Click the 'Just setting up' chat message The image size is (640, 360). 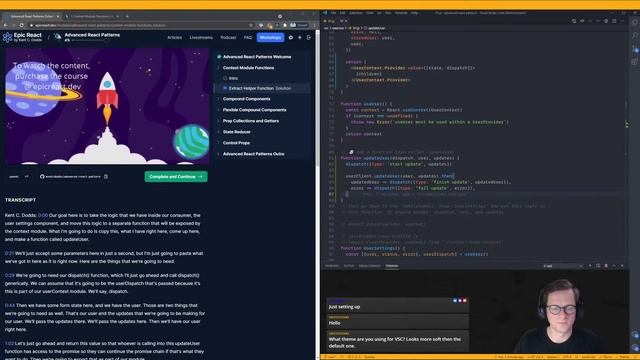(x=398, y=304)
